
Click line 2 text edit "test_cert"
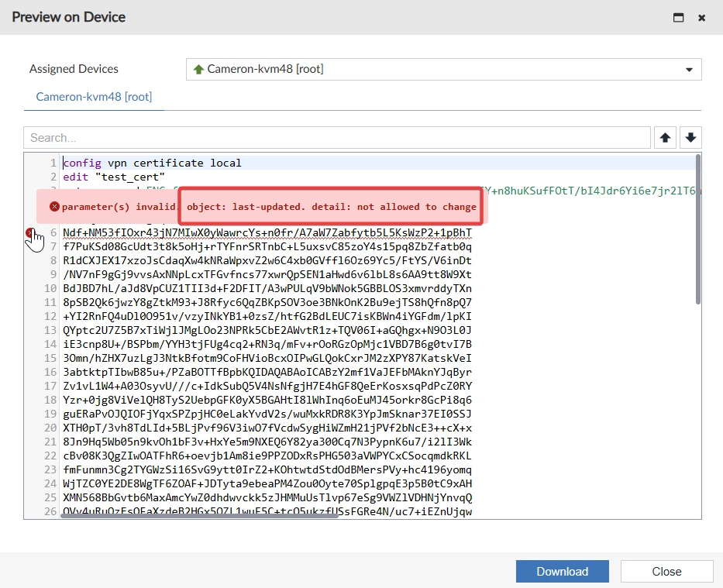point(114,177)
